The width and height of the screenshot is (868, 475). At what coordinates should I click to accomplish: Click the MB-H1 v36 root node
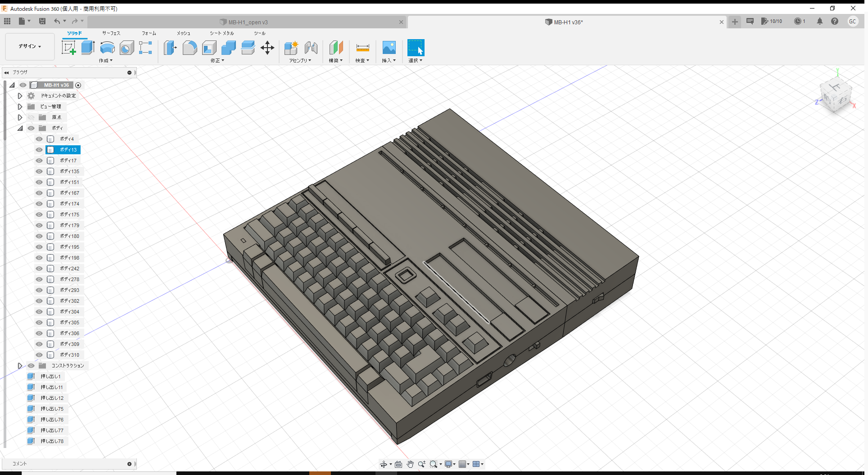(56, 85)
